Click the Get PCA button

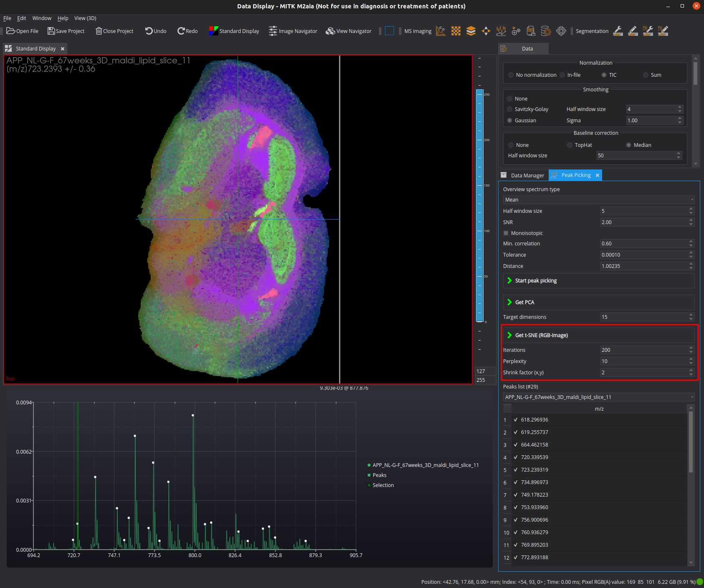[x=599, y=303]
